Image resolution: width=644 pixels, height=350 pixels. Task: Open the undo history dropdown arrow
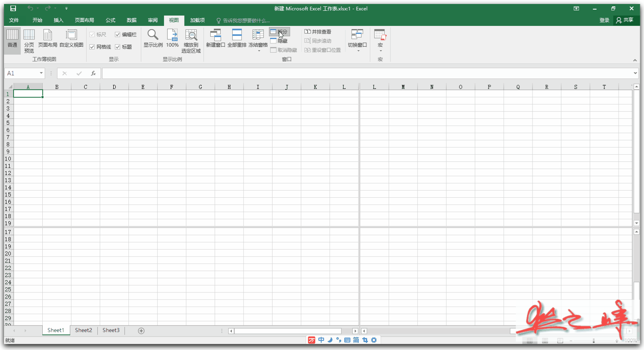[38, 8]
